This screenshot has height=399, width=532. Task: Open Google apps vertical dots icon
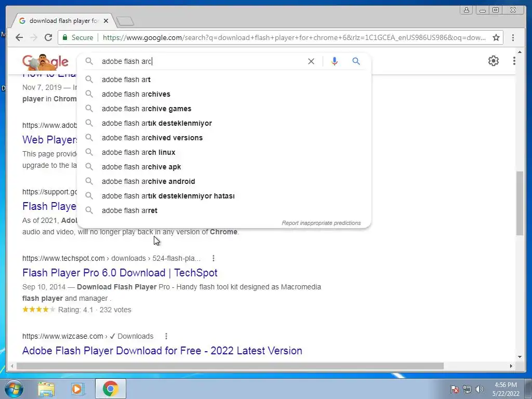tap(514, 61)
